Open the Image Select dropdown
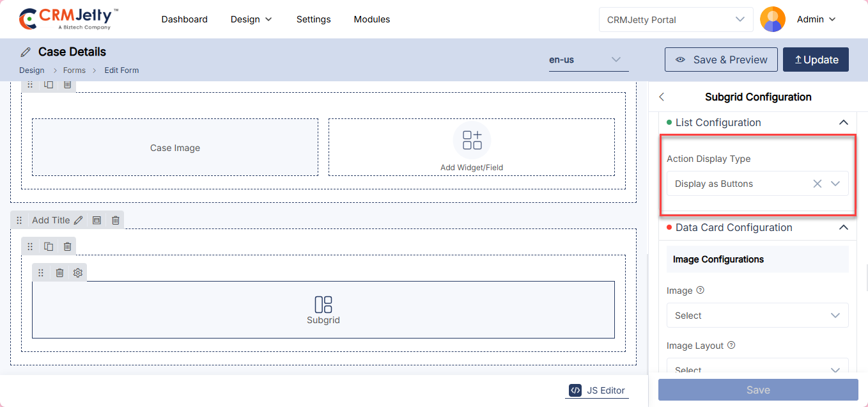The width and height of the screenshot is (868, 407). pos(757,315)
